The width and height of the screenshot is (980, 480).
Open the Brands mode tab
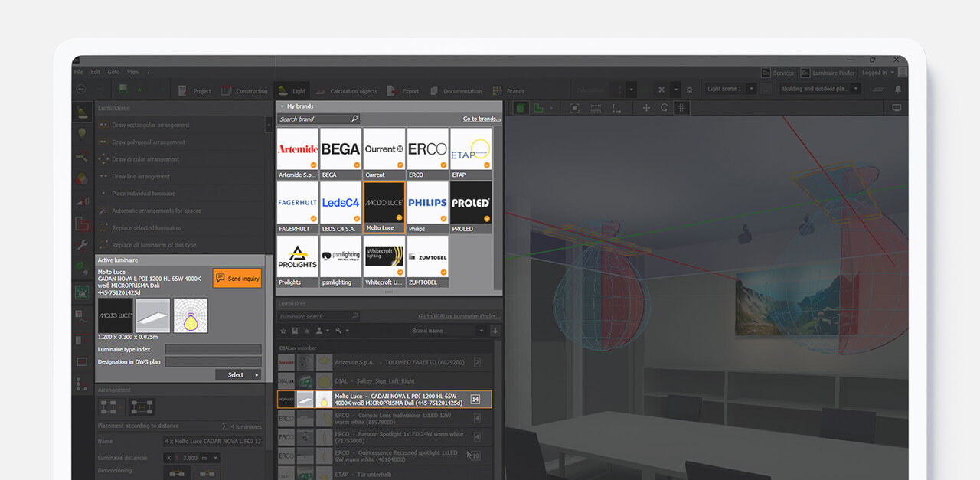tap(508, 90)
